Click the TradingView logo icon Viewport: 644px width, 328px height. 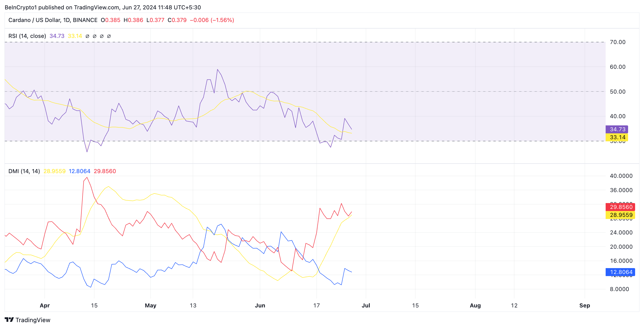click(9, 320)
